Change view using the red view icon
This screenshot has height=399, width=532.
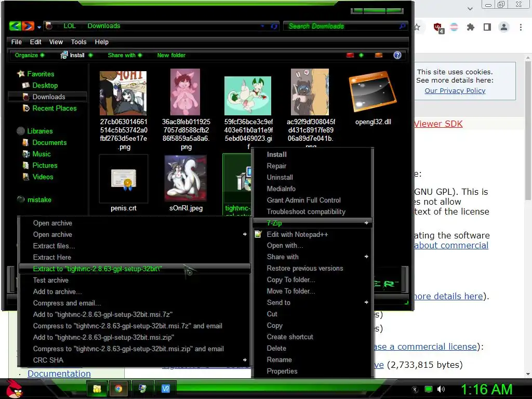[x=350, y=55]
